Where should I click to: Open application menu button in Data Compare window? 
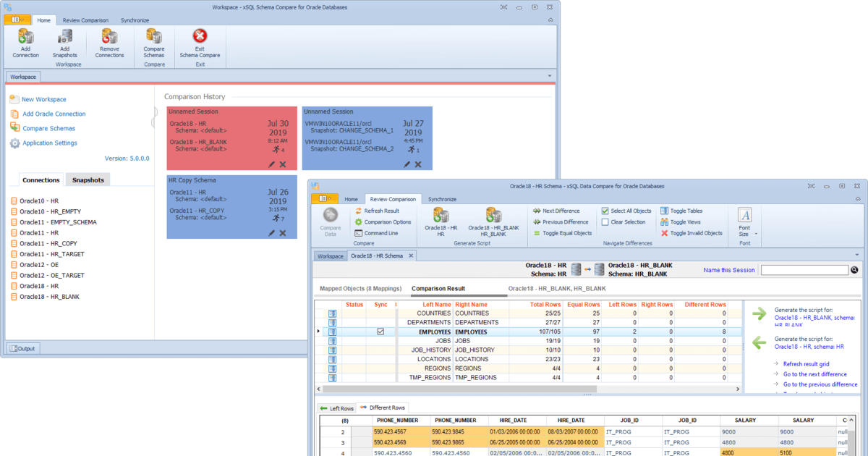click(x=323, y=198)
